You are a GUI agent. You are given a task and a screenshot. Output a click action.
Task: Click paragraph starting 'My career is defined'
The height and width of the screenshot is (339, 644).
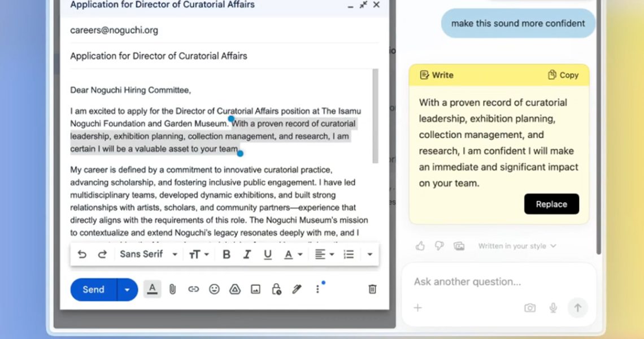point(219,201)
